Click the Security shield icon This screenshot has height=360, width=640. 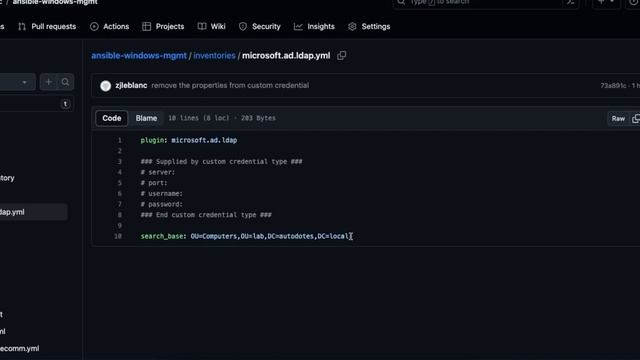242,27
